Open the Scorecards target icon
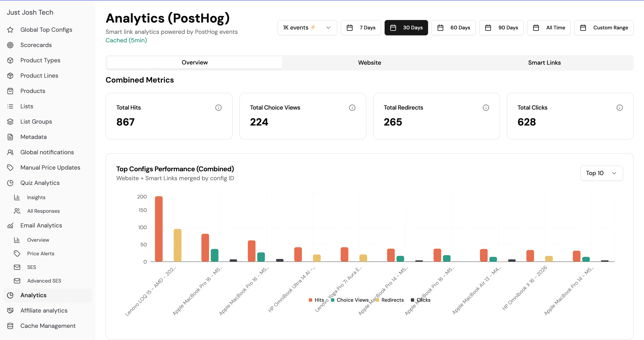Viewport: 644px width, 340px height. point(10,45)
